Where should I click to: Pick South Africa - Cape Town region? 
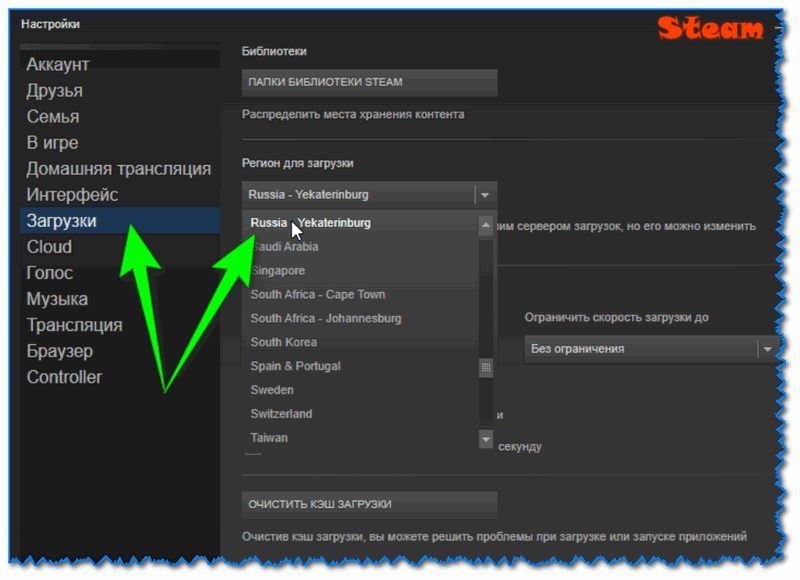tap(360, 294)
